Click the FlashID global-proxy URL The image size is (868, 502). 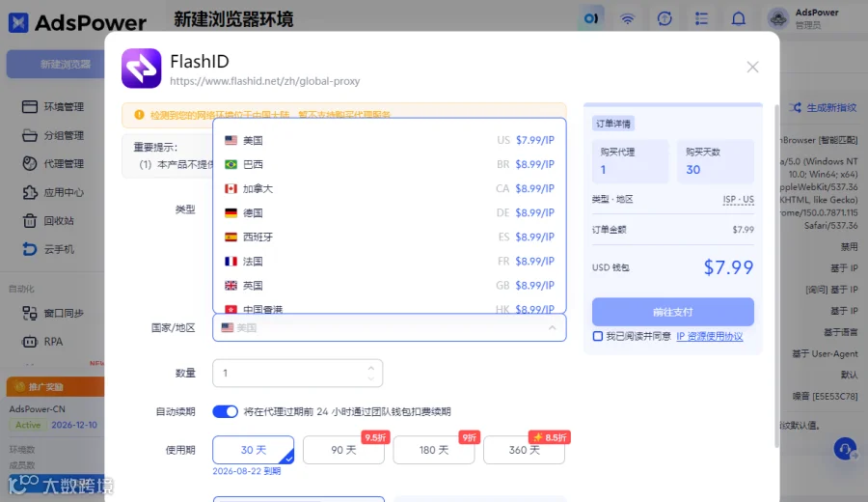(264, 81)
